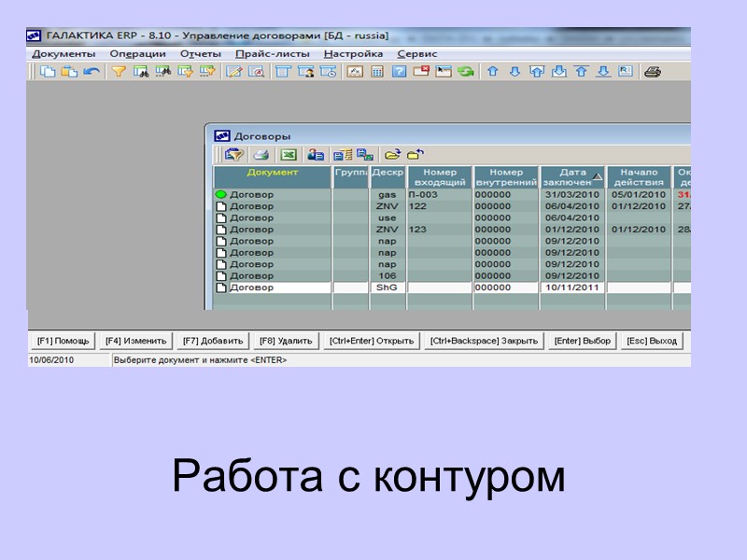Screen dimensions: 747x560
Task: Click the Дескр column header
Action: (388, 177)
